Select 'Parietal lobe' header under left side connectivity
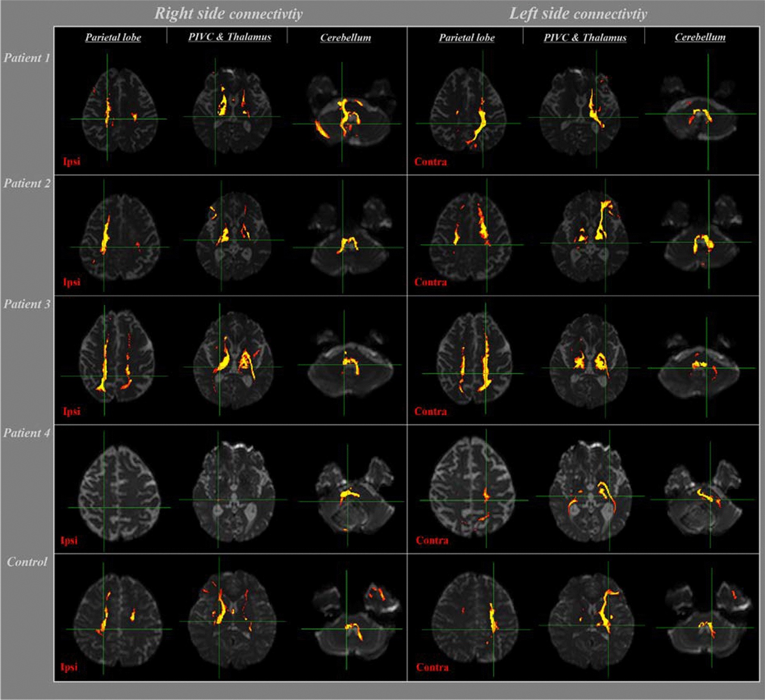Screen dimensions: 765x700 (x=467, y=37)
